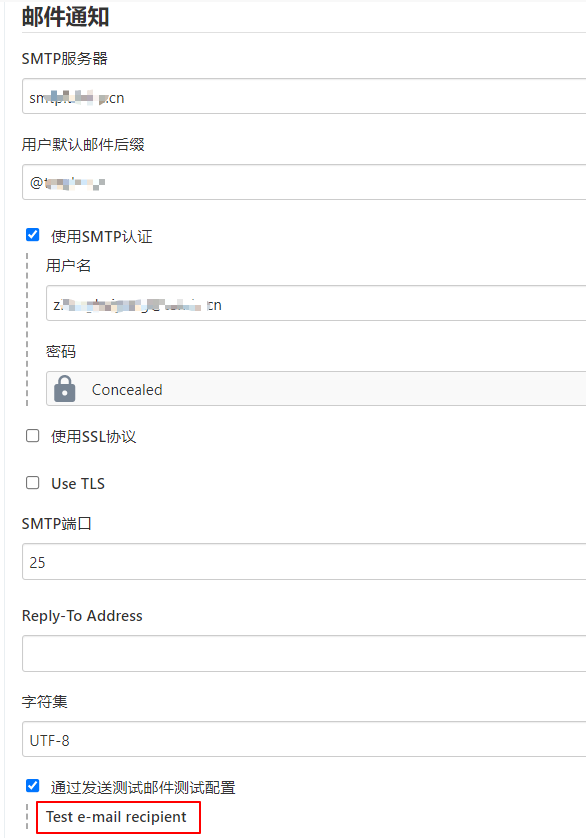
Task: Click the 邮件通知 section heading
Action: point(66,17)
